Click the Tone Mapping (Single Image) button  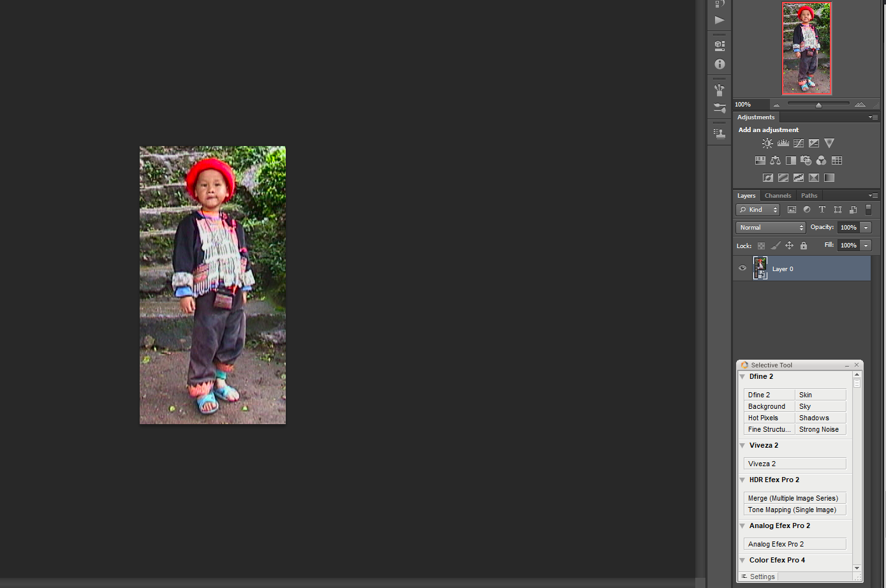coord(794,510)
